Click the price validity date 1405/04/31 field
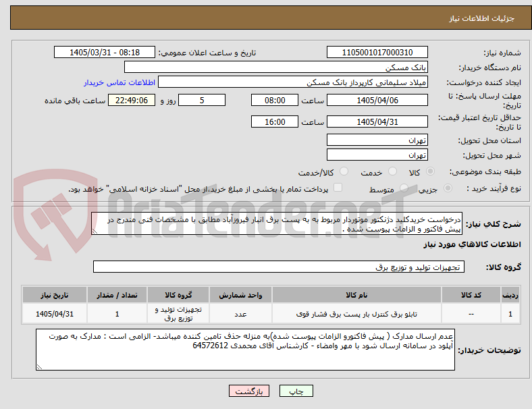Screen dimensions: 532x409 377,121
